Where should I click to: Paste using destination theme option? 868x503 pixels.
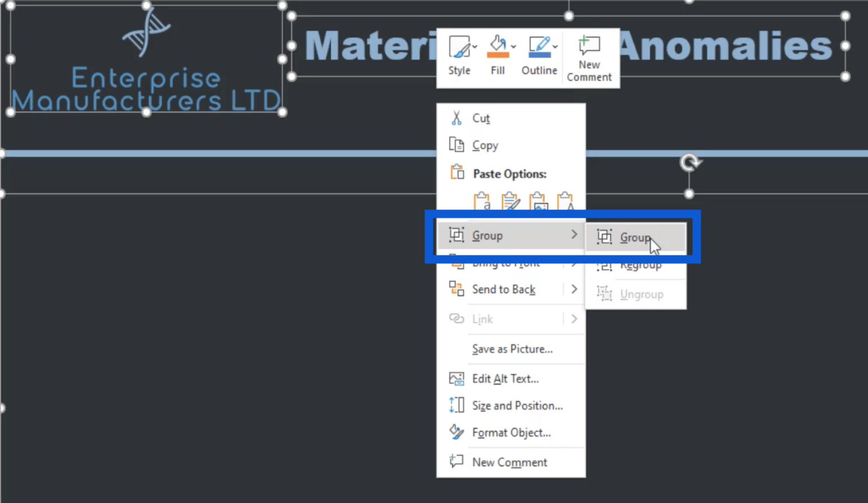pos(482,201)
